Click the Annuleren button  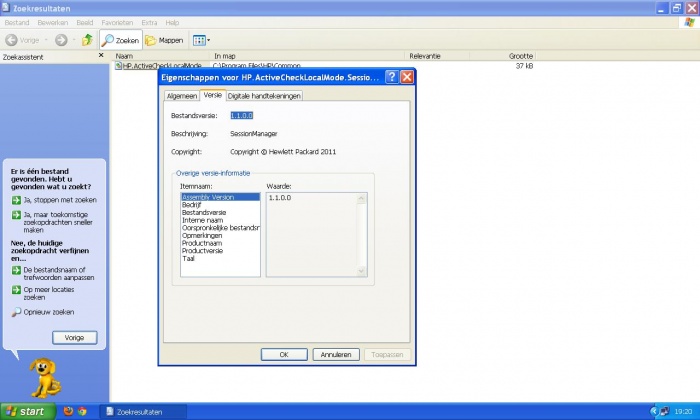click(336, 354)
